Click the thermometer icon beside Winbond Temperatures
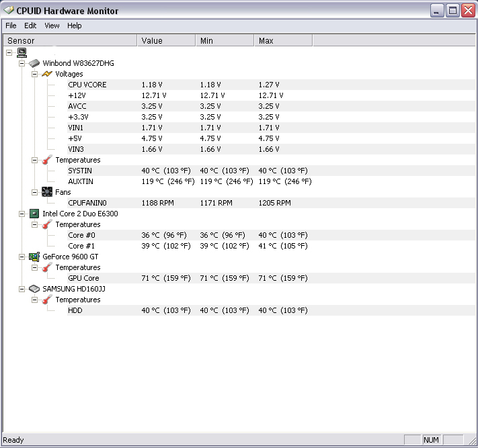Image resolution: width=478 pixels, height=448 pixels. (47, 160)
